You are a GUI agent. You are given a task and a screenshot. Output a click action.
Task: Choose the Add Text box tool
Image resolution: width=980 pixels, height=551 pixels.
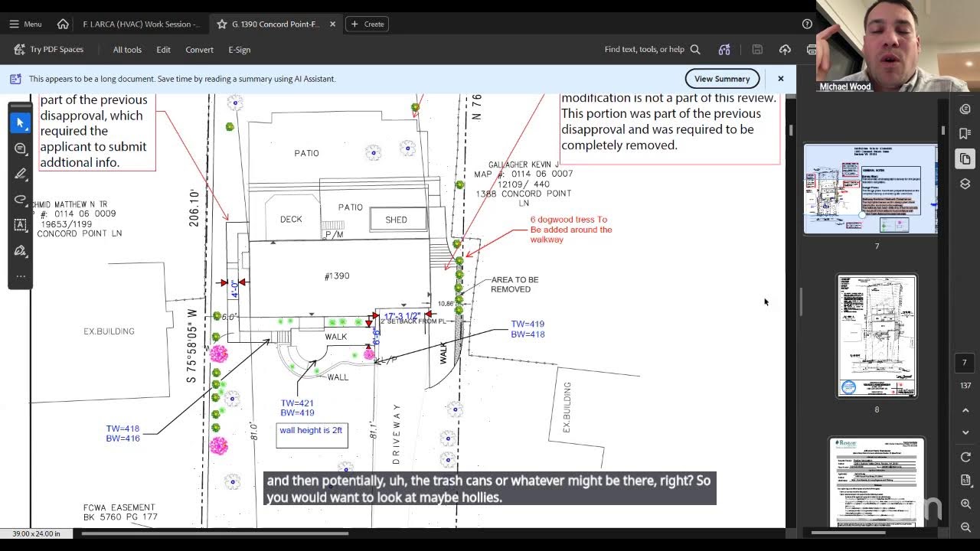click(21, 225)
